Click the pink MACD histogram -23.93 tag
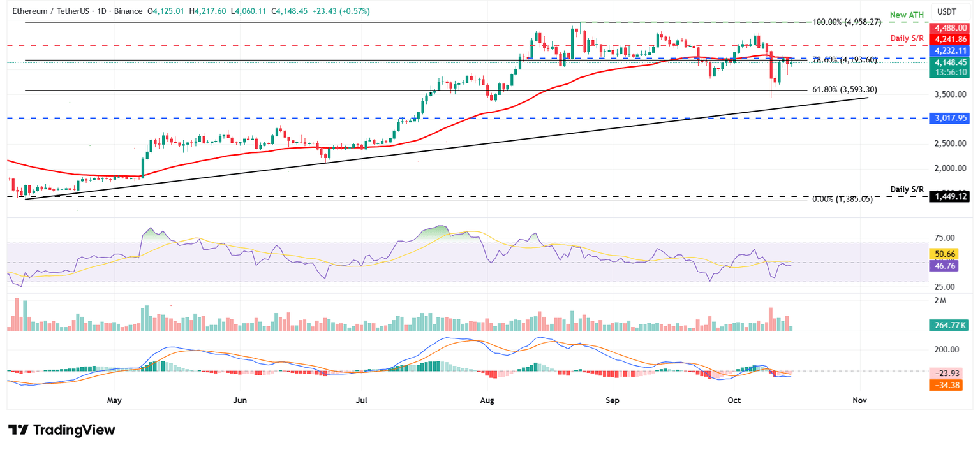 951,374
